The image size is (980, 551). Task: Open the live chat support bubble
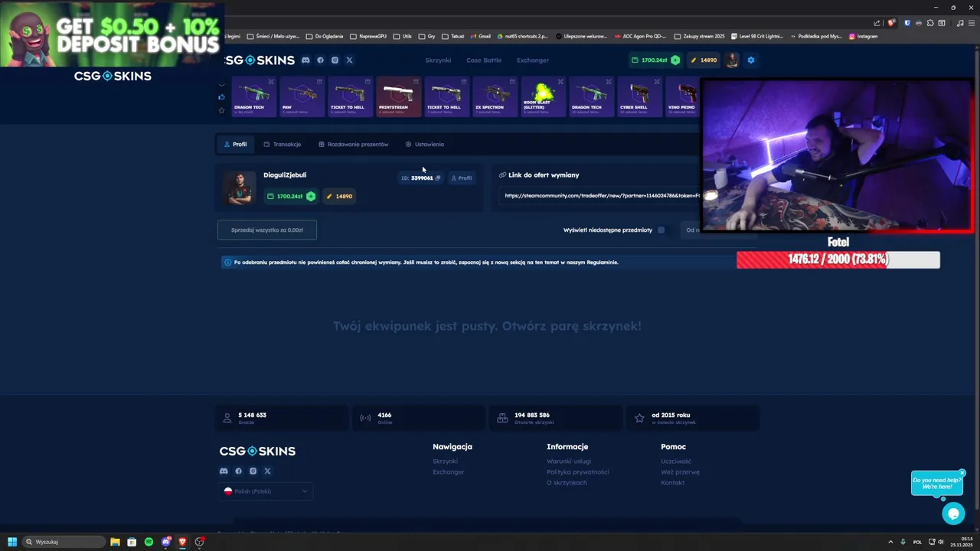click(953, 514)
